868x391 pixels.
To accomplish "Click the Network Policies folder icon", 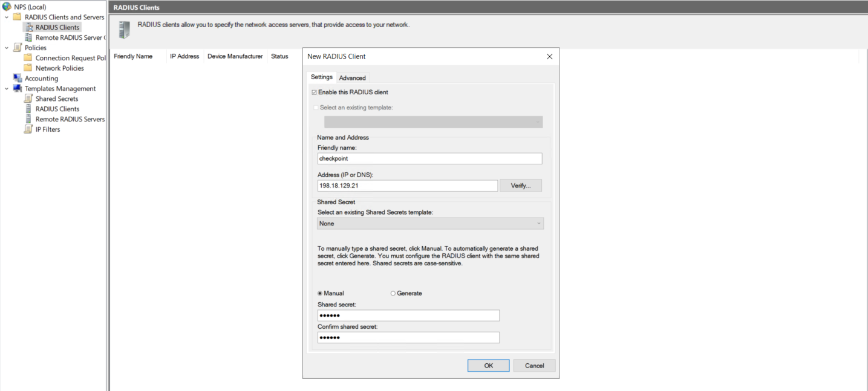I will click(x=28, y=68).
